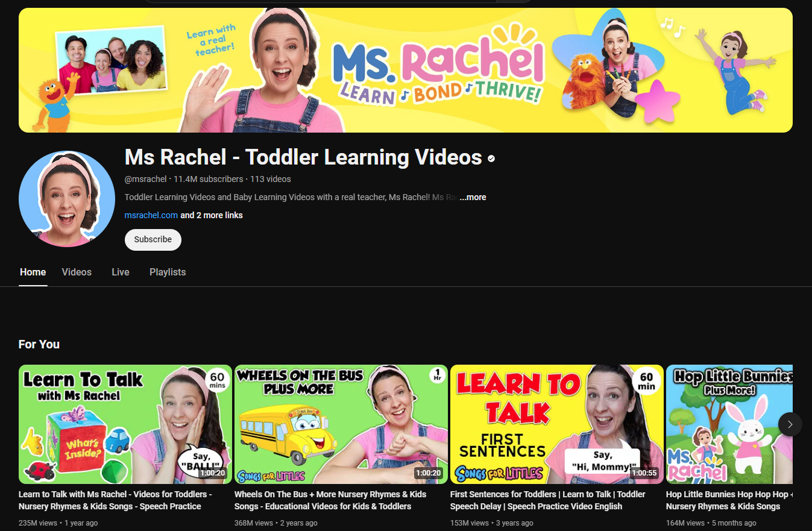Play 'Learn To Talk First Sentences' thumbnail
This screenshot has width=812, height=531.
557,424
